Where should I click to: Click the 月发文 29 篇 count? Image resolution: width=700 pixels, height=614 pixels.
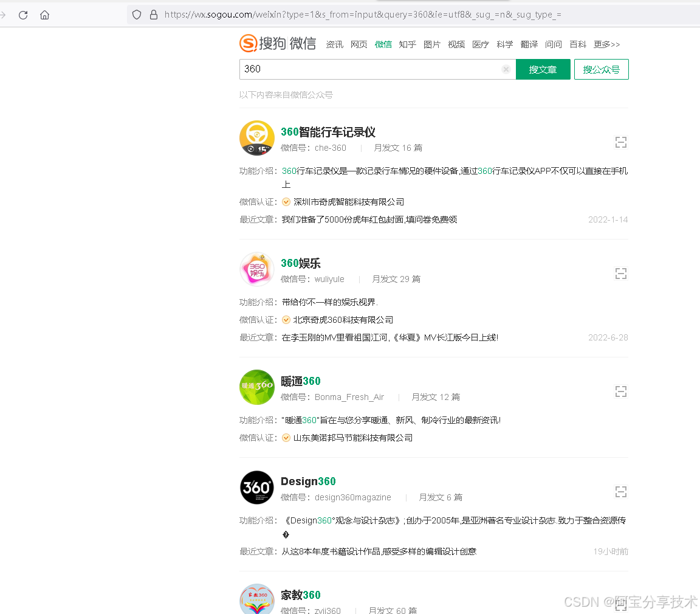pyautogui.click(x=396, y=279)
